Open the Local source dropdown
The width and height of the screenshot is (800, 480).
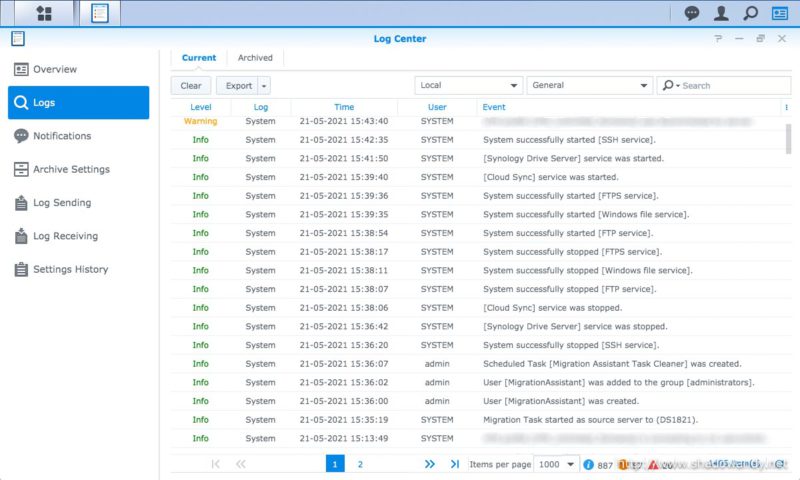[468, 85]
